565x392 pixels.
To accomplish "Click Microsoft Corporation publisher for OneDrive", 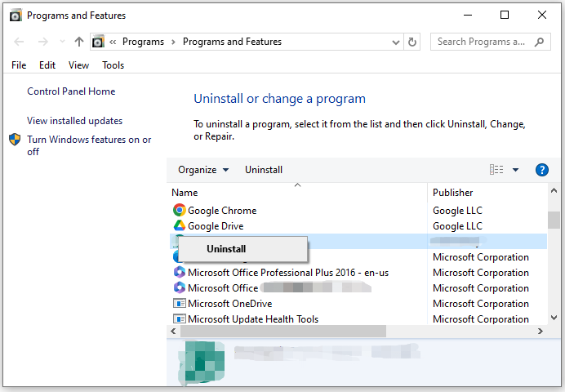I will (x=481, y=304).
